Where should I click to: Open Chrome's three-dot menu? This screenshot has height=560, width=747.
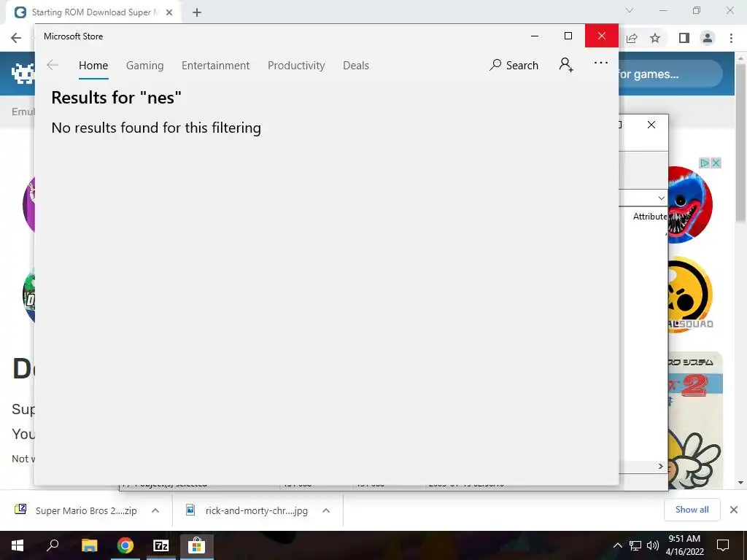point(731,38)
